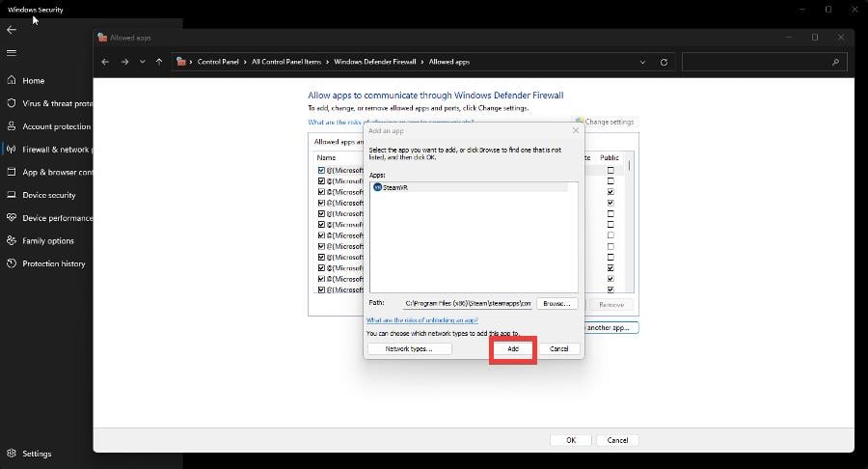Click the Add button in Add an app dialog

[x=513, y=348]
